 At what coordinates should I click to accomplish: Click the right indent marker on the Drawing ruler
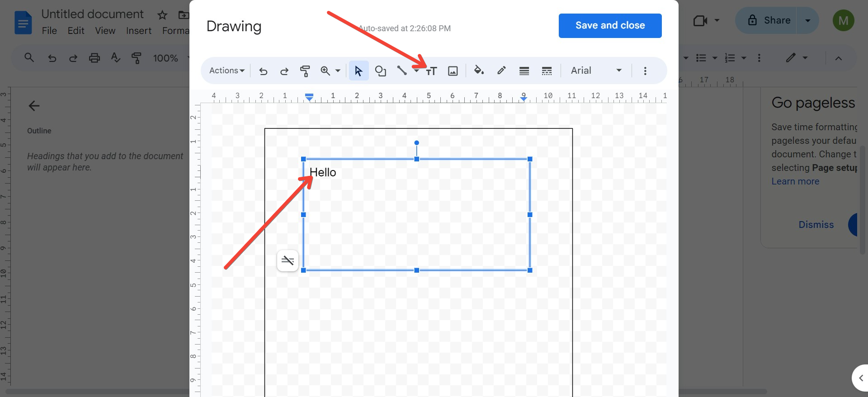tap(524, 99)
